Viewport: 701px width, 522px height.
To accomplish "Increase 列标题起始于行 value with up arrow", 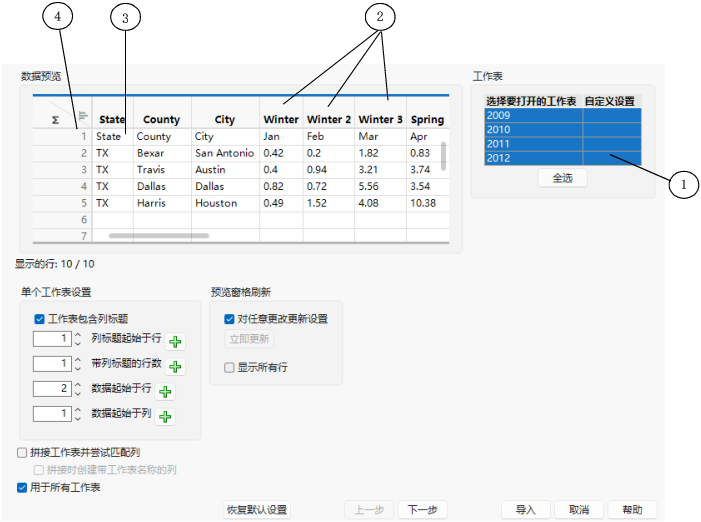I will coord(78,335).
